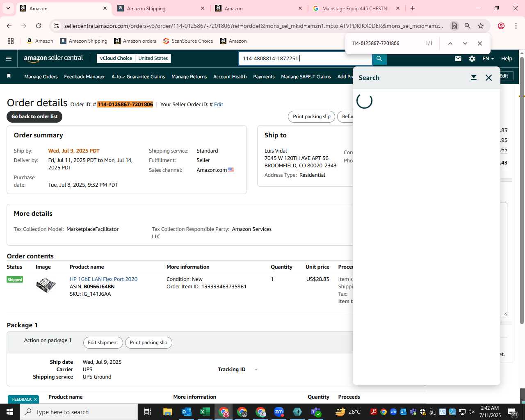Open Payments in the nav bar
The width and height of the screenshot is (525, 420).
point(264,77)
